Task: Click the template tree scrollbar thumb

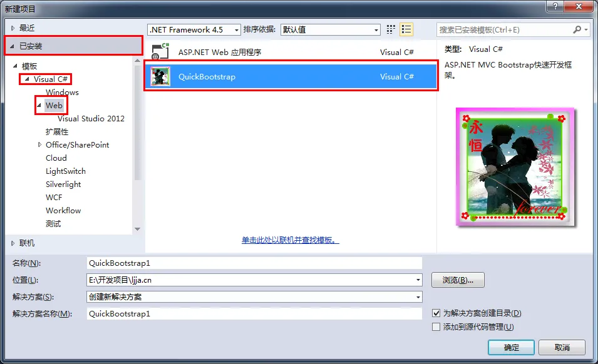Action: 138,122
